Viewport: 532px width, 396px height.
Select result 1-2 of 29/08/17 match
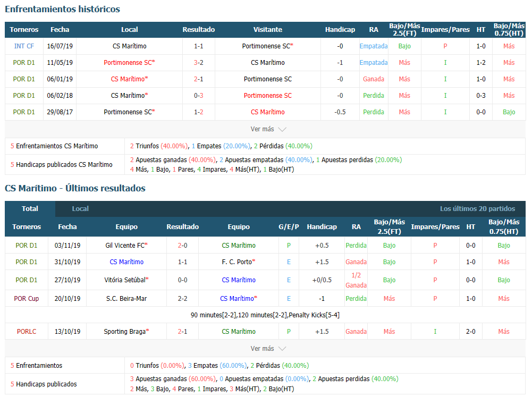(x=198, y=112)
